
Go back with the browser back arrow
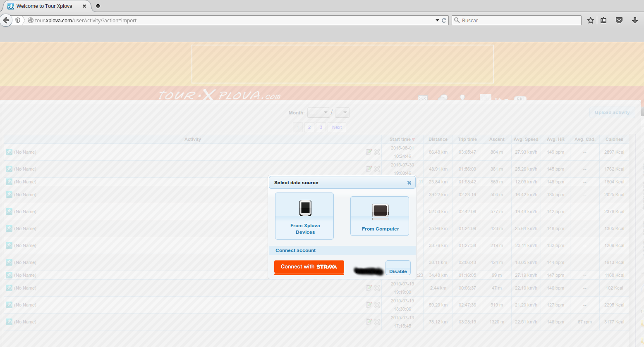click(x=6, y=20)
